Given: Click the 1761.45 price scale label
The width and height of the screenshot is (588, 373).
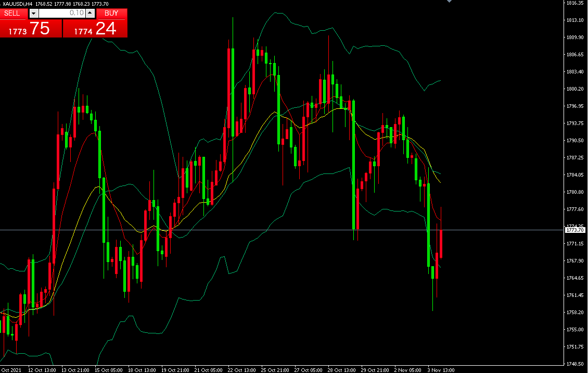Looking at the screenshot, I should 575,295.
